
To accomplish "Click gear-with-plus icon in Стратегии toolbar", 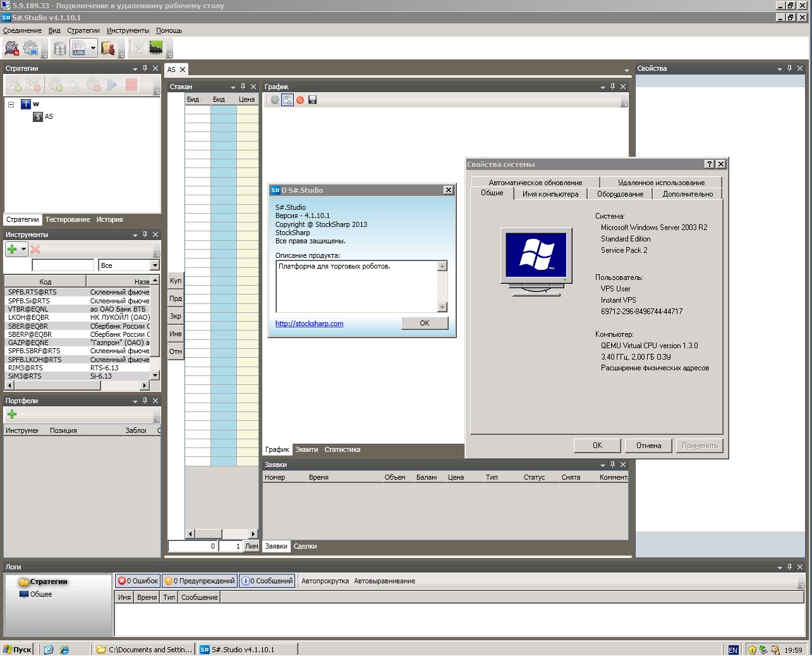I will point(56,85).
